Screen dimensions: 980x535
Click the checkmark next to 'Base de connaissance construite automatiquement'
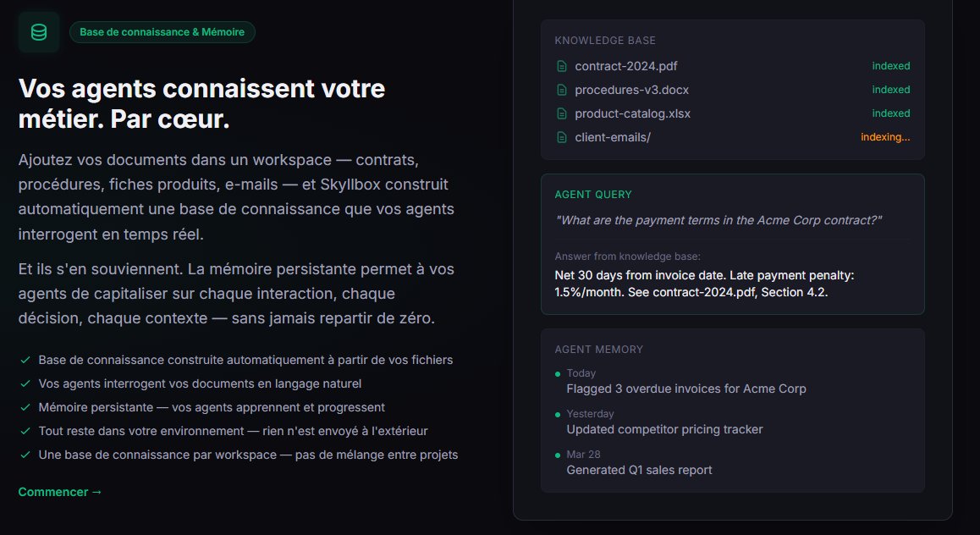coord(25,359)
